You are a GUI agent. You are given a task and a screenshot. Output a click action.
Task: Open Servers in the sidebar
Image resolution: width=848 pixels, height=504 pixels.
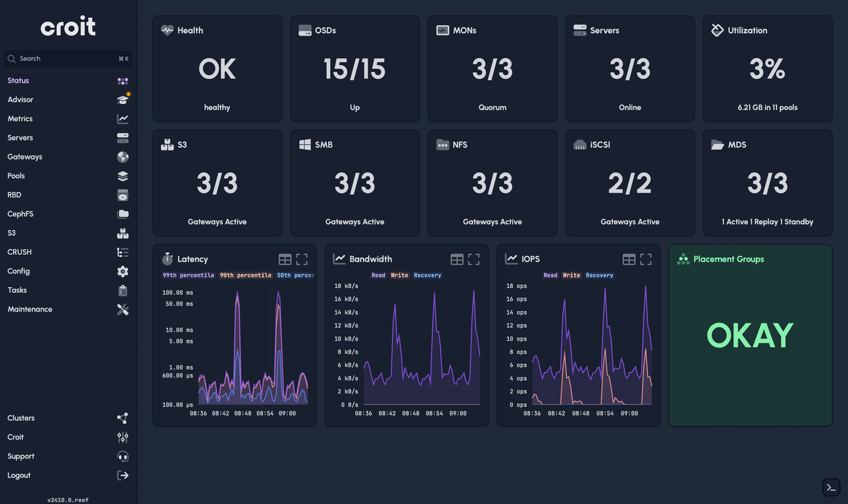tap(68, 138)
